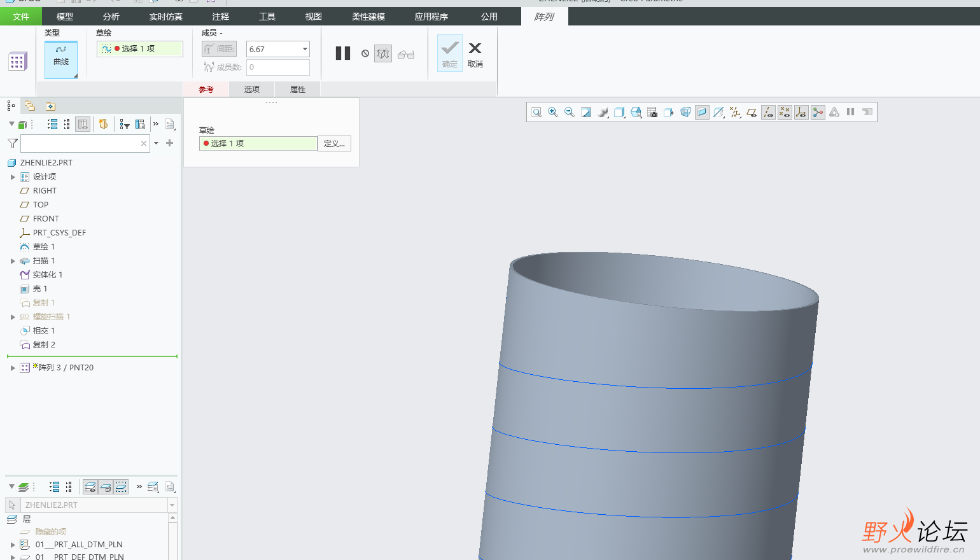Toggle datum plane display visibility
Viewport: 980px width, 560px height.
pyautogui.click(x=752, y=112)
